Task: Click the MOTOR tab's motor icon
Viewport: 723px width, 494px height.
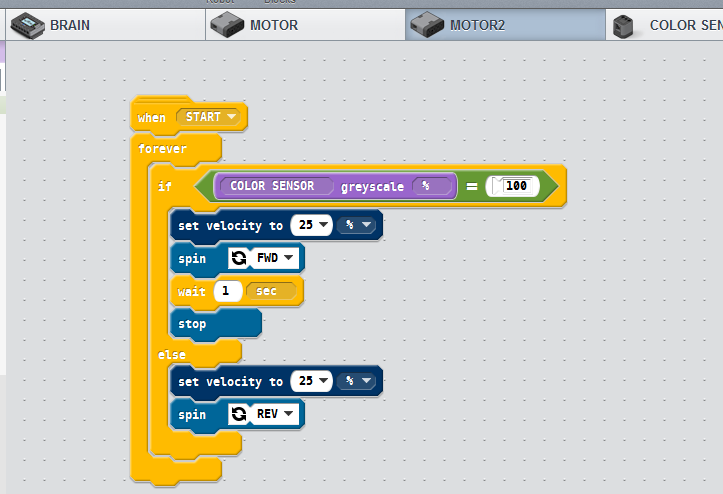Action: coord(227,25)
